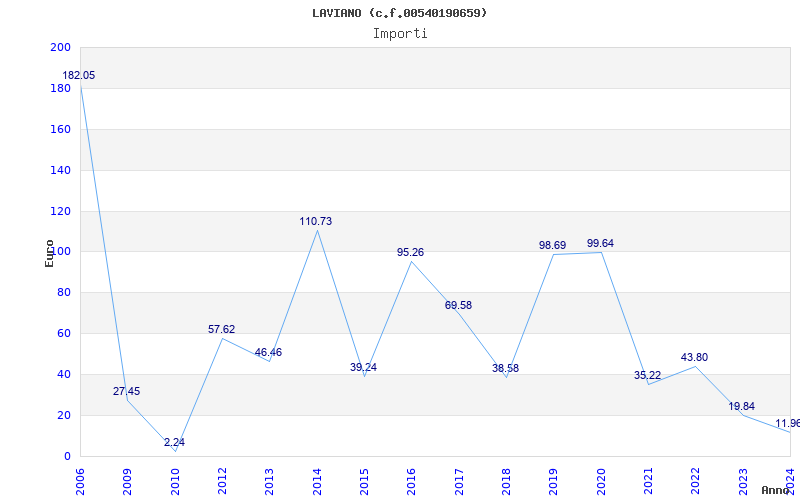Select the 2013 x-axis label
Image resolution: width=800 pixels, height=500 pixels.
[270, 482]
